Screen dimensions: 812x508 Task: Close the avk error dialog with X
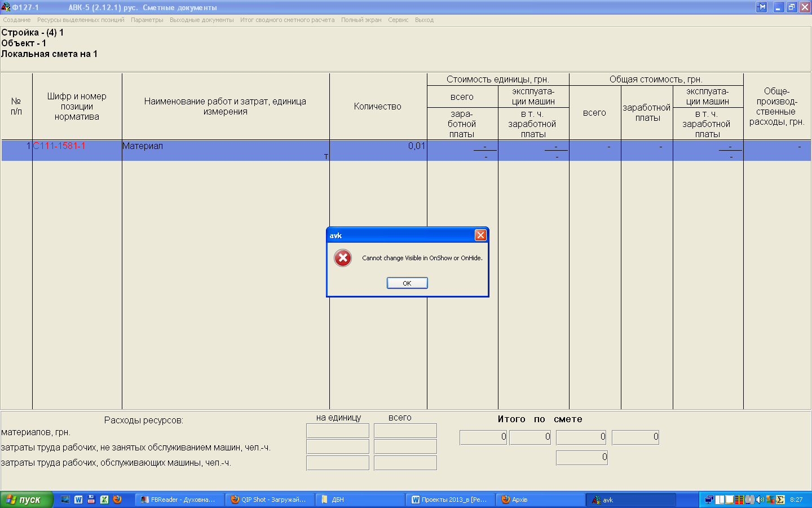(480, 235)
